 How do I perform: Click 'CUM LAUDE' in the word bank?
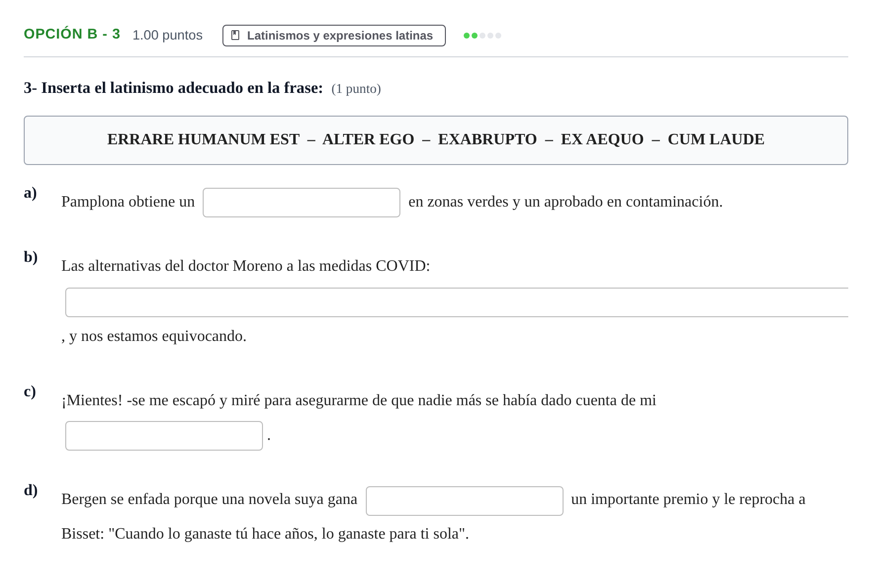click(x=716, y=139)
